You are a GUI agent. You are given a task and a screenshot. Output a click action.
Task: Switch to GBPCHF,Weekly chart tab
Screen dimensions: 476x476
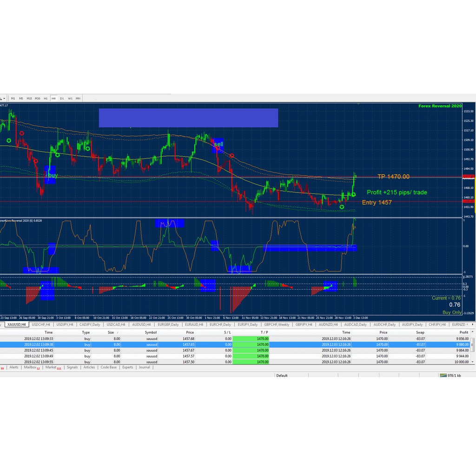click(x=277, y=324)
